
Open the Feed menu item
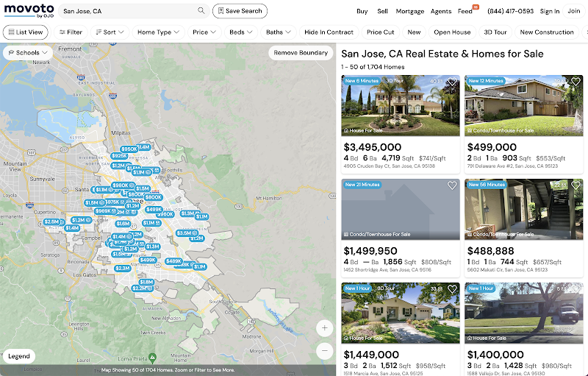[x=465, y=11]
